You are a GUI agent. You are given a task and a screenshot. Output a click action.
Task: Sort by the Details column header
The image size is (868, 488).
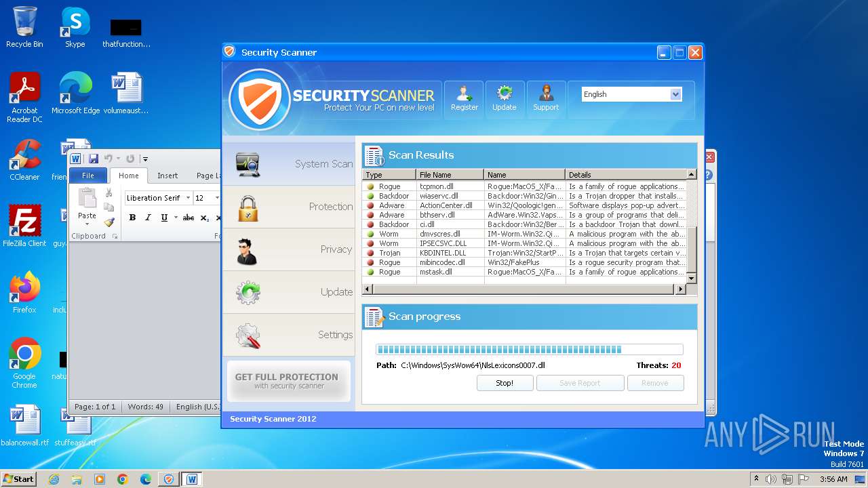[x=626, y=175]
